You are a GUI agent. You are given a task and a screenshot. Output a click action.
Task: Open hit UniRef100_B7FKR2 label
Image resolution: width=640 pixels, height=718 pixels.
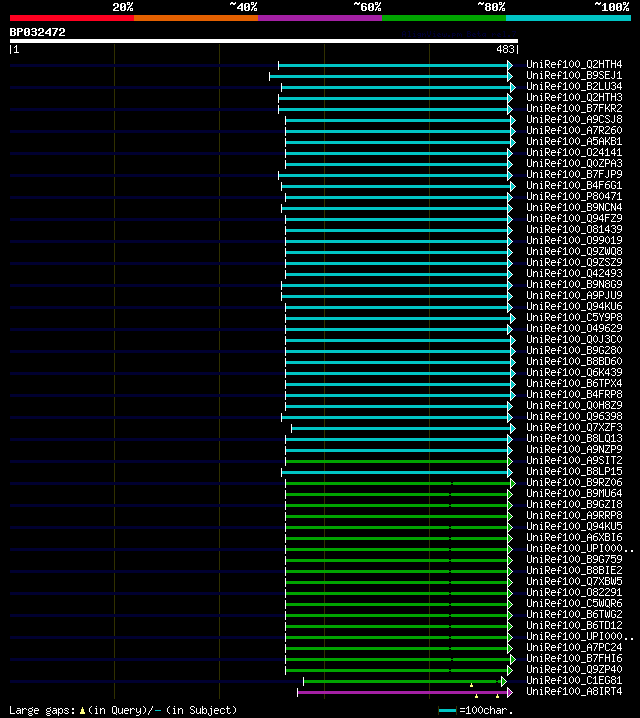click(x=574, y=108)
